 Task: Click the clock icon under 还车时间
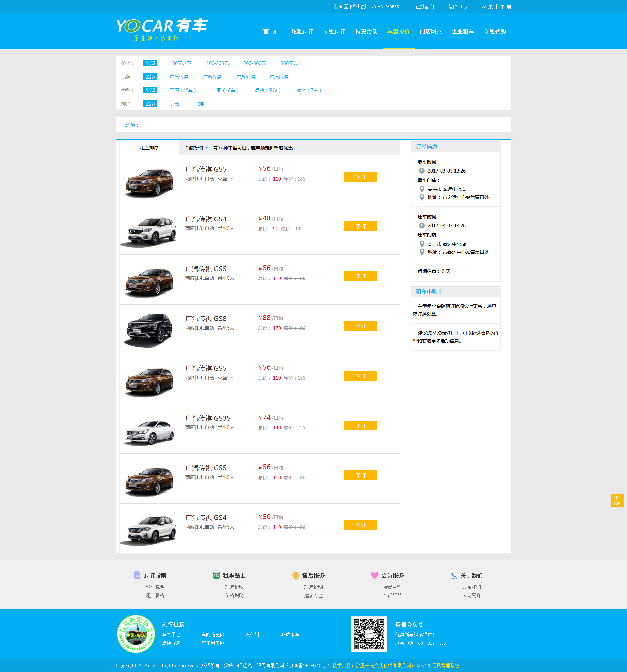422,225
